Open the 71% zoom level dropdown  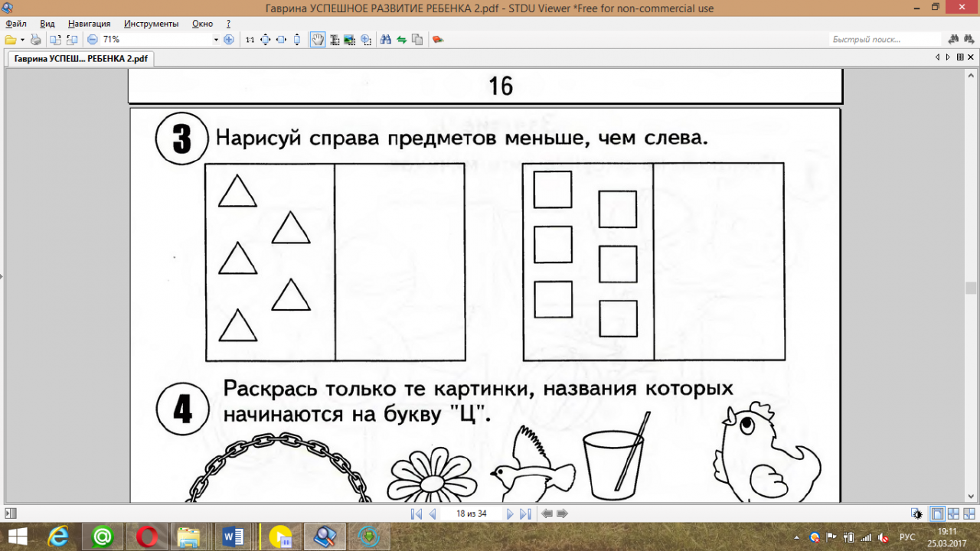216,40
